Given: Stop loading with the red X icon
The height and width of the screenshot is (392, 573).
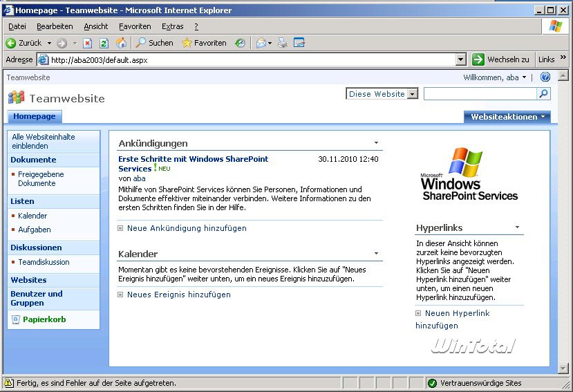Looking at the screenshot, I should coord(87,43).
